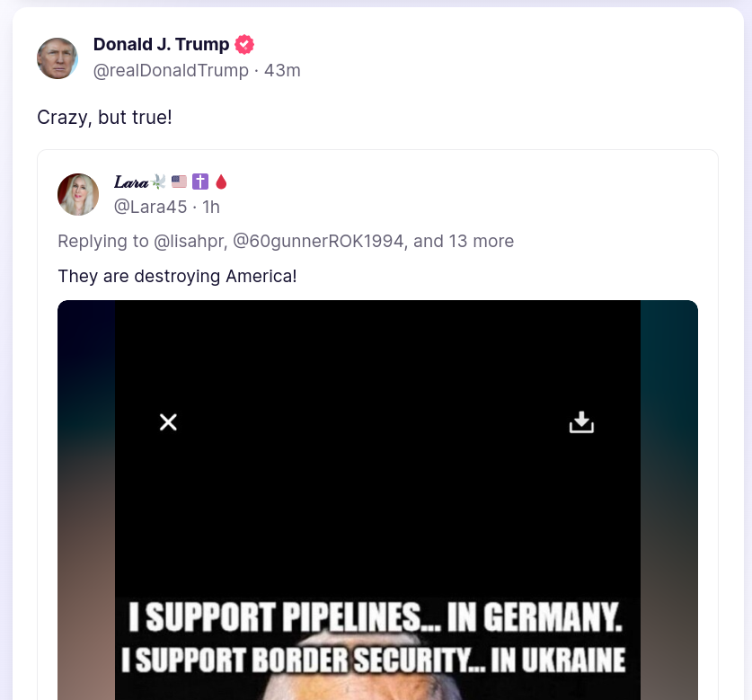Viewport: 752px width, 700px height.
Task: Open Lara's cursive display name
Action: point(130,182)
